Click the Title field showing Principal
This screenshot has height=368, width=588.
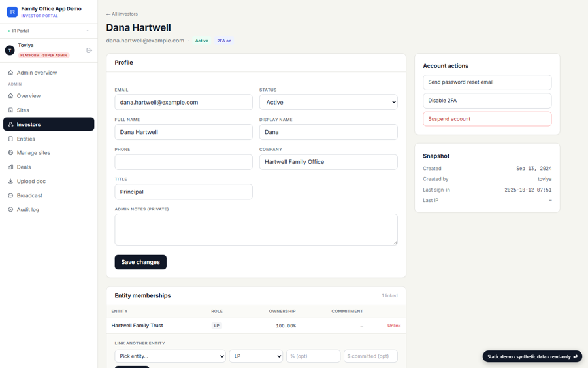pyautogui.click(x=184, y=192)
